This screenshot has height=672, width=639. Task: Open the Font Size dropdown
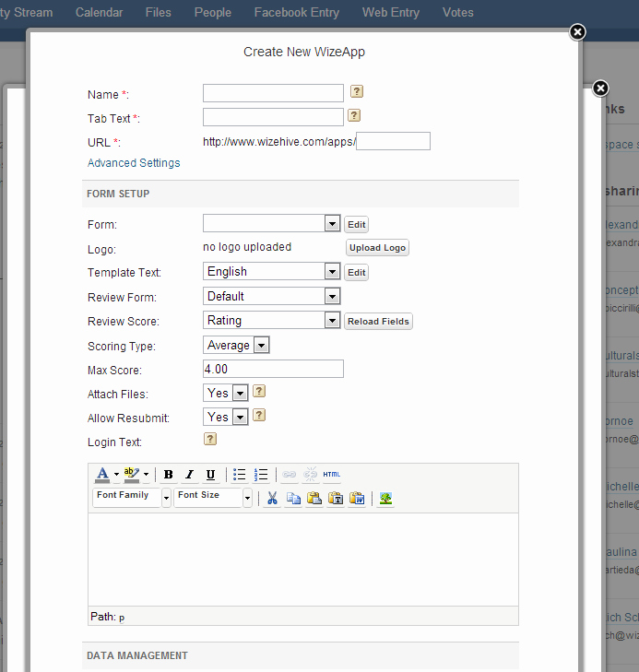(x=213, y=498)
